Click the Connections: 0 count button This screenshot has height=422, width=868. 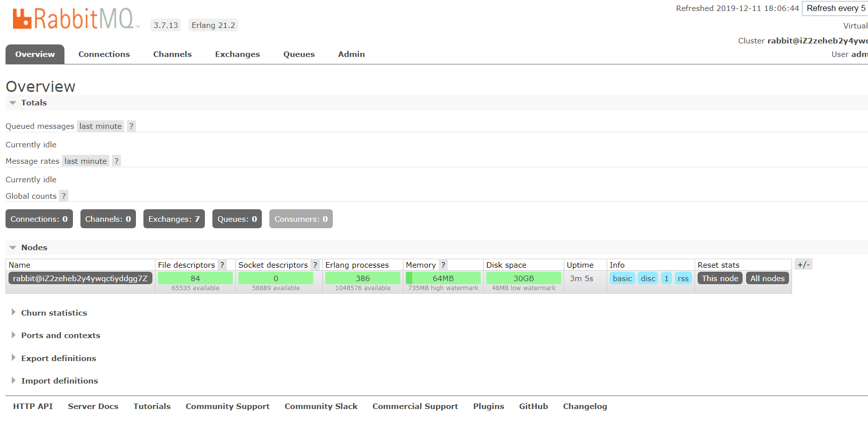tap(39, 219)
